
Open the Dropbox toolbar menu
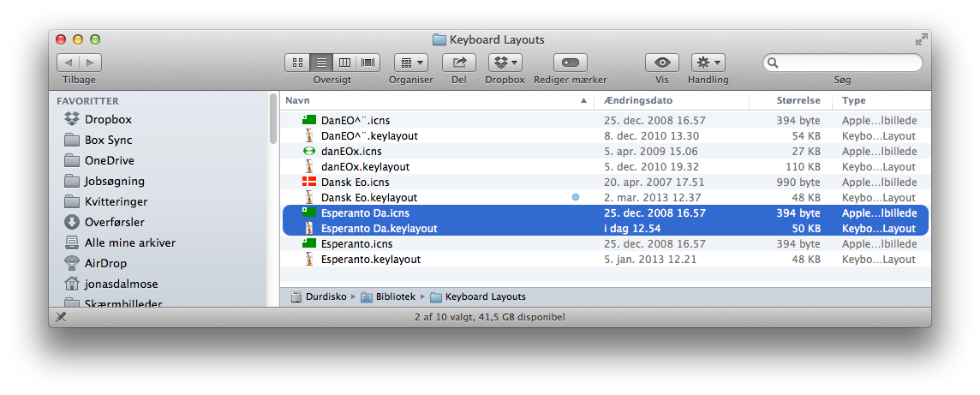pyautogui.click(x=505, y=63)
